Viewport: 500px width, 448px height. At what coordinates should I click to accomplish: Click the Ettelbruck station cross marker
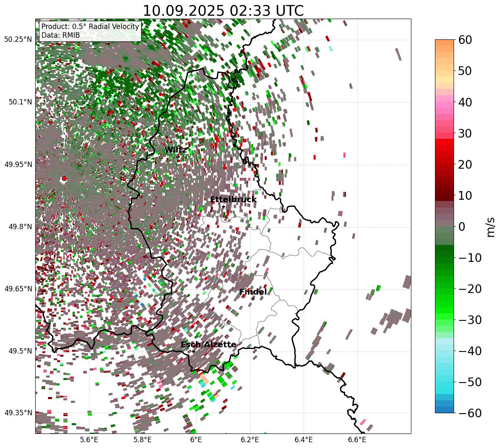tap(224, 207)
